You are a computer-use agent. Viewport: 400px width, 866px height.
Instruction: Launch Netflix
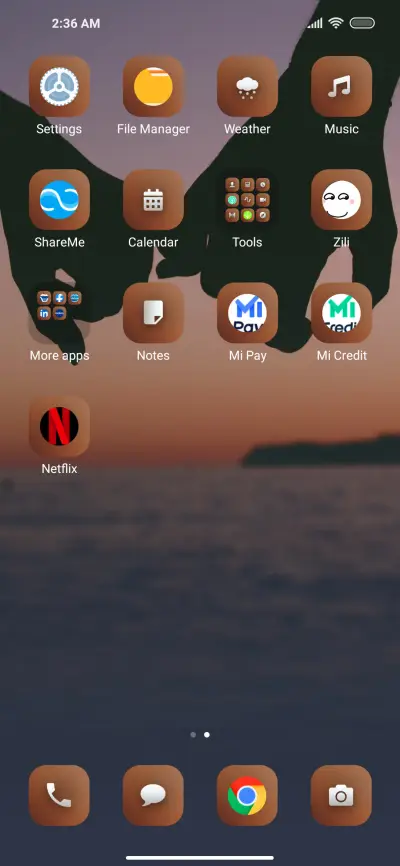click(x=59, y=426)
